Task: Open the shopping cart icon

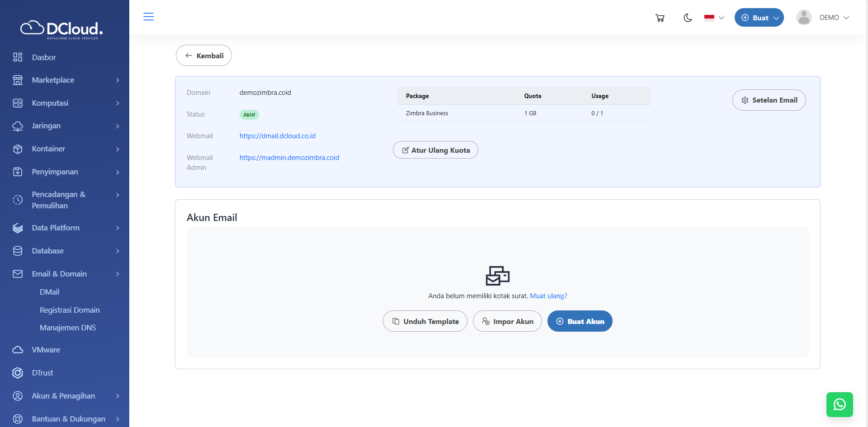Action: (x=660, y=18)
